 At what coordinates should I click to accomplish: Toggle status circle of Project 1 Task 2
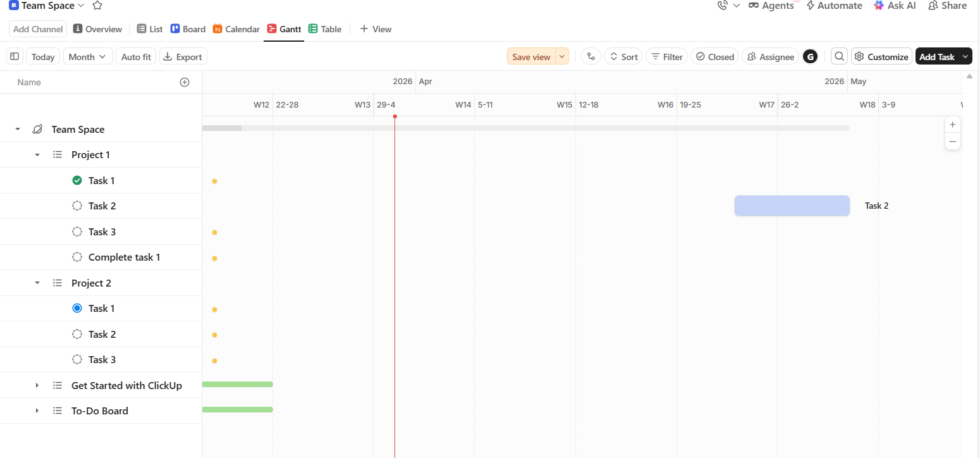coord(77,206)
